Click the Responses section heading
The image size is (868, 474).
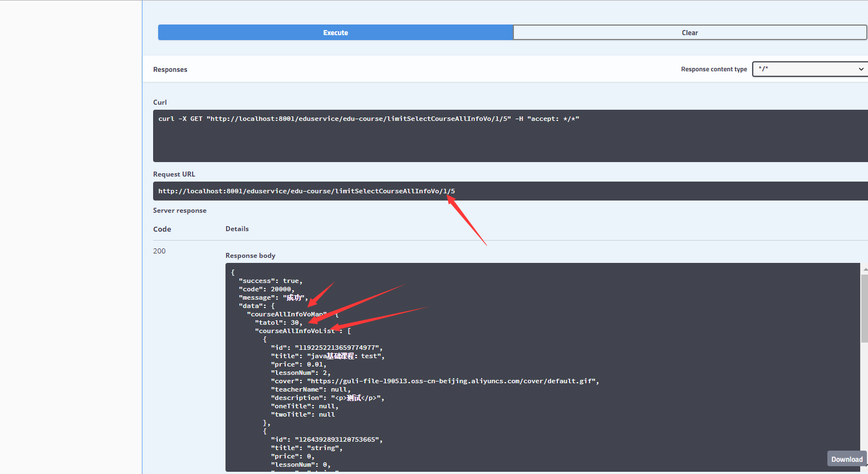coord(170,70)
